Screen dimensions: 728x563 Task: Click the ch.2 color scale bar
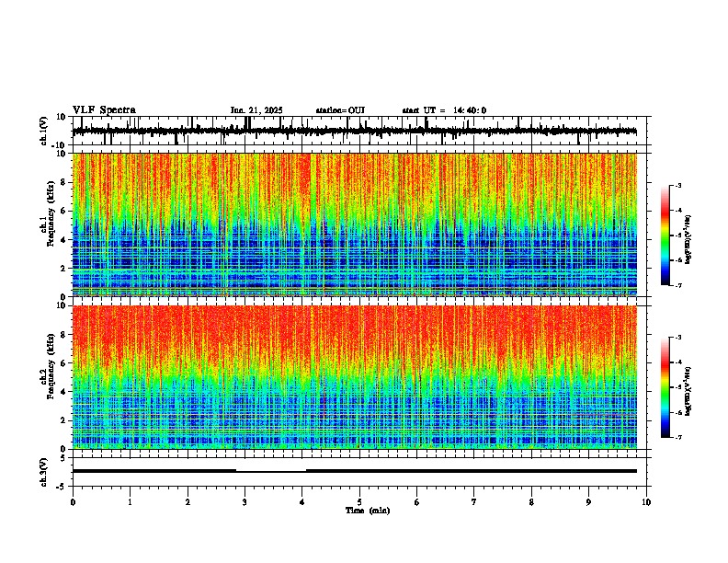(665, 387)
